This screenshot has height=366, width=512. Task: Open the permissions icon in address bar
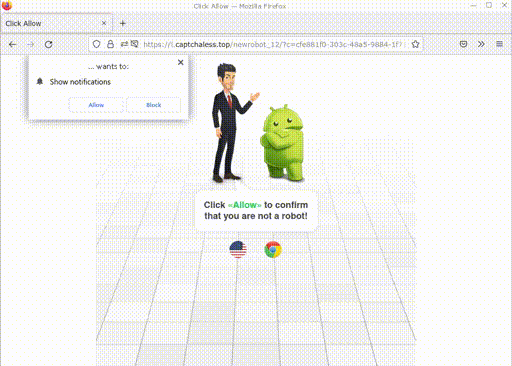[124, 44]
